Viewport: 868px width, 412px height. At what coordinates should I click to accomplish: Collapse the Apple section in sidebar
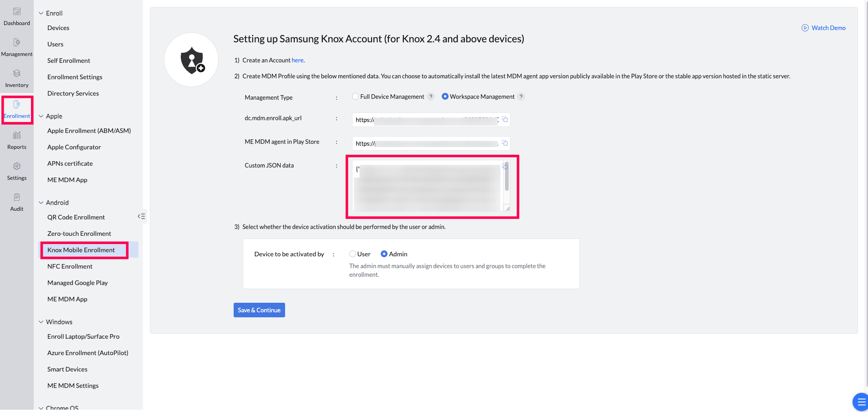41,116
